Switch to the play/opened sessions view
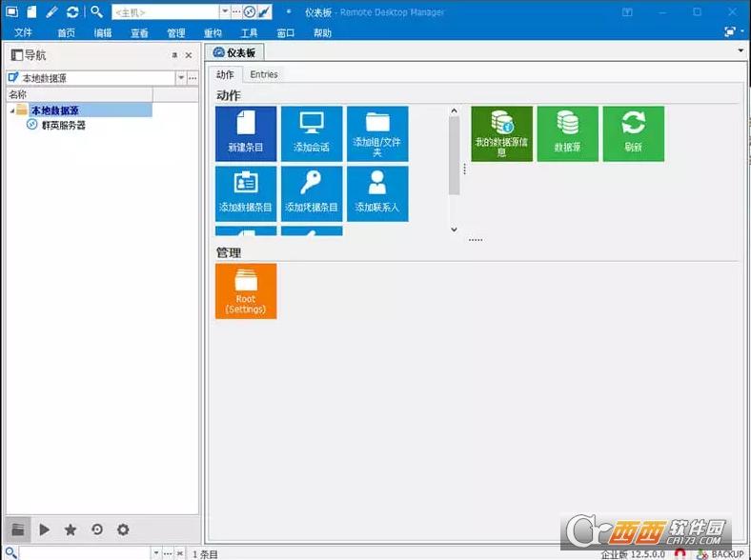Screen dimensions: 751x560 click(45, 530)
